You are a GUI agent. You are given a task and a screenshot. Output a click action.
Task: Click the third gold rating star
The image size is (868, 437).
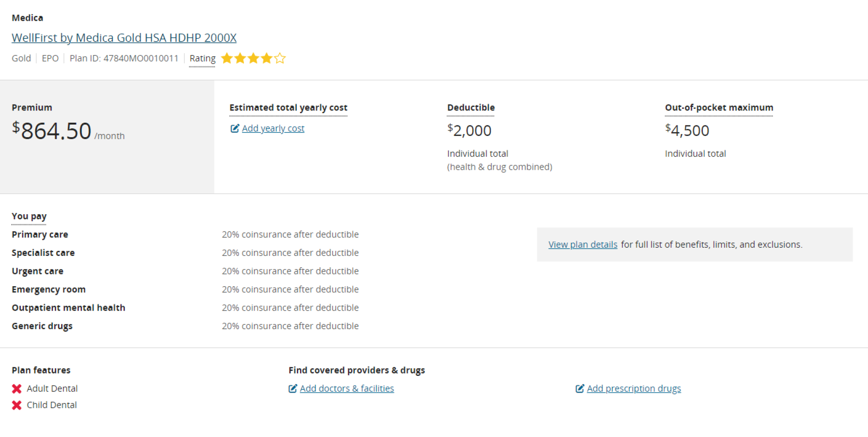253,58
